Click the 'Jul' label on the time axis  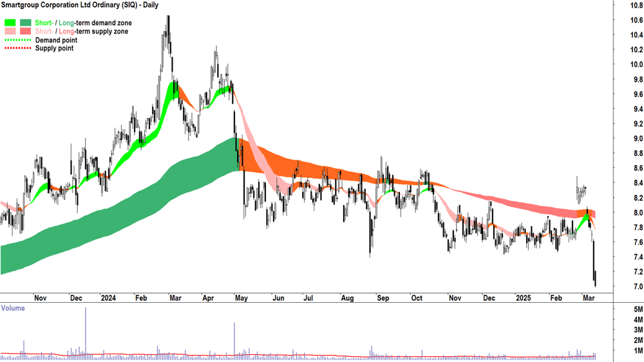308,298
